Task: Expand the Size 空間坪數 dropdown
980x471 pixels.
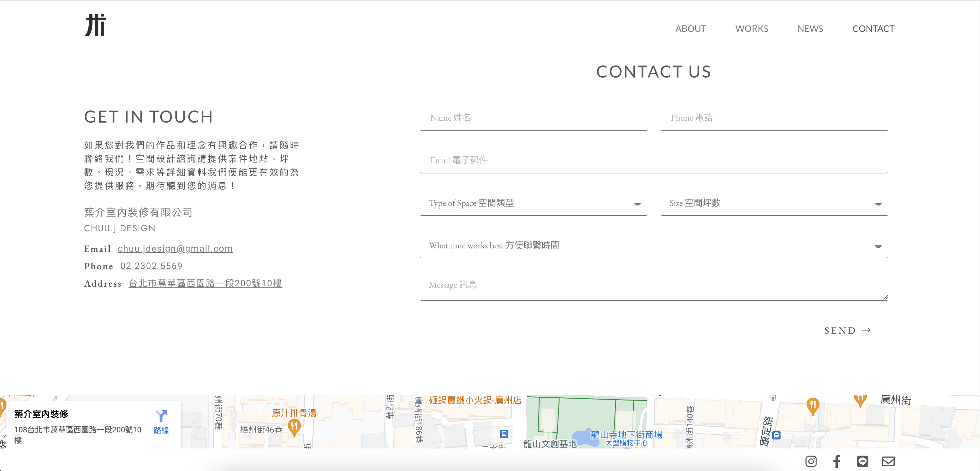Action: click(x=774, y=203)
